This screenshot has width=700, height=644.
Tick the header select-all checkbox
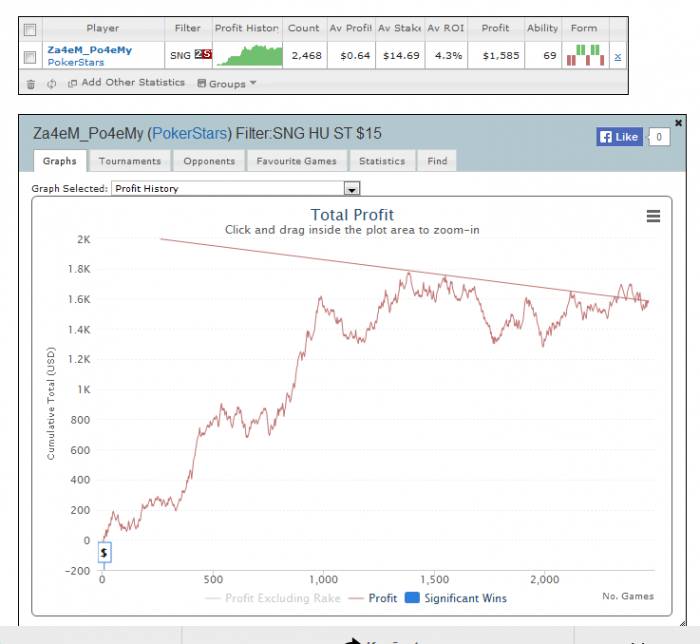click(30, 29)
